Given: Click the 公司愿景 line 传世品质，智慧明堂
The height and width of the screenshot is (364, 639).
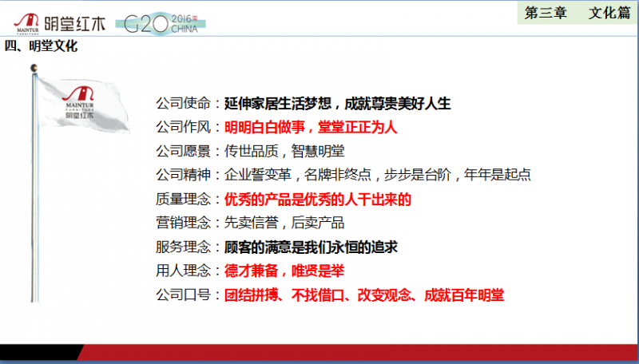Looking at the screenshot, I should click(x=284, y=151).
